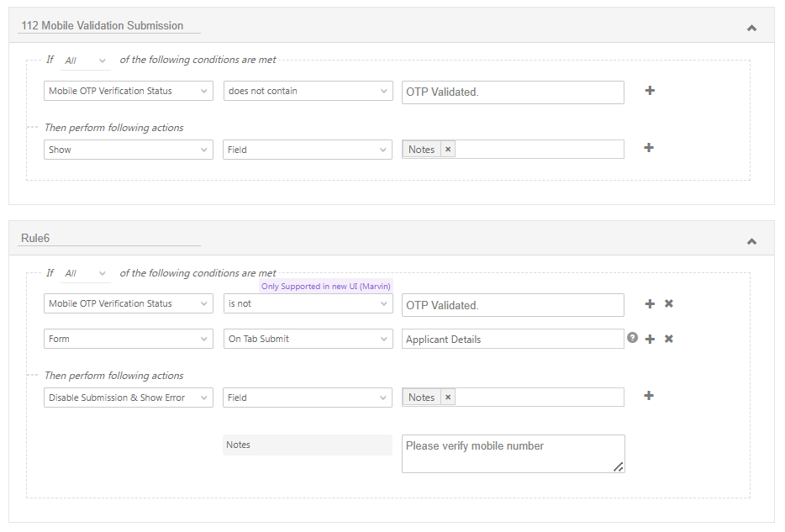Collapse the 112 Mobile Validation Submission panel
The height and width of the screenshot is (532, 785).
click(x=751, y=28)
